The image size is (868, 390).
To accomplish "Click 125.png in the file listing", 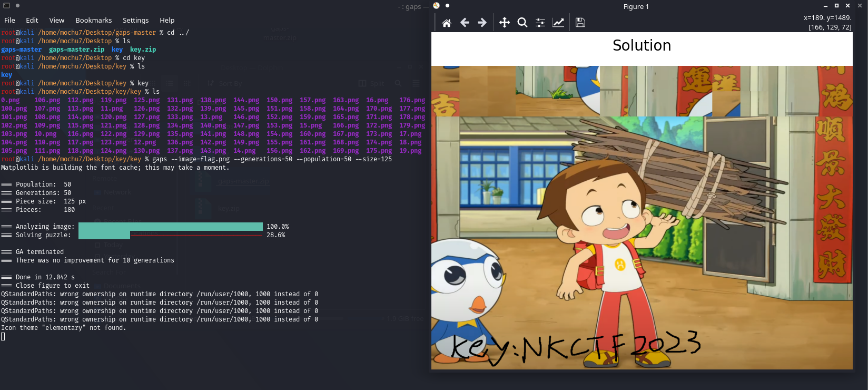I will coord(146,100).
